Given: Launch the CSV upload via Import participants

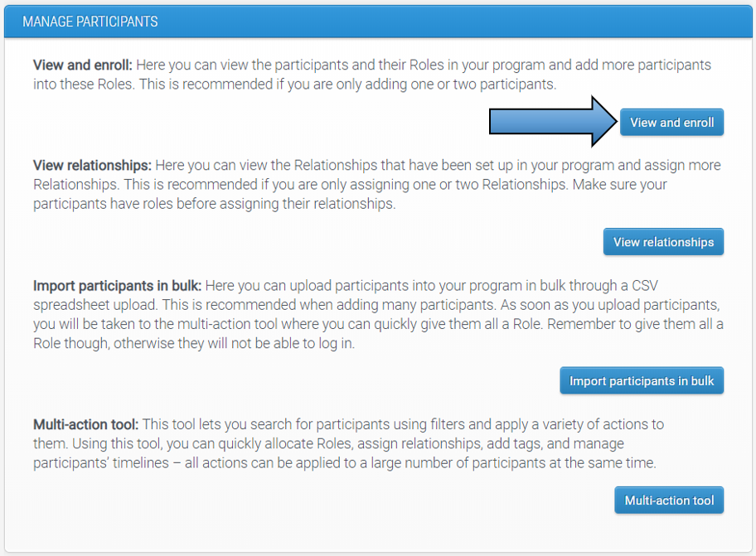Looking at the screenshot, I should [642, 380].
